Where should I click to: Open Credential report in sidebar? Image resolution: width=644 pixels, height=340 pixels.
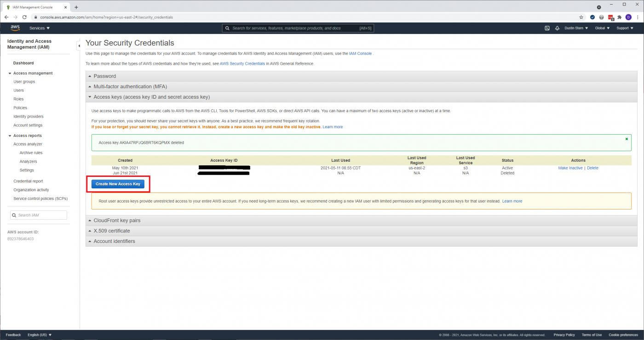coord(28,181)
